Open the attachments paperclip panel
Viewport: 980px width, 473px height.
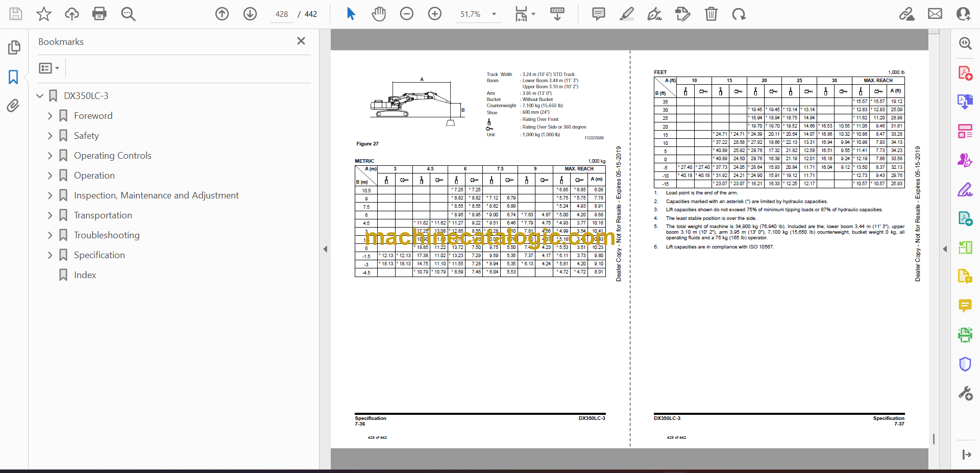pyautogui.click(x=14, y=106)
